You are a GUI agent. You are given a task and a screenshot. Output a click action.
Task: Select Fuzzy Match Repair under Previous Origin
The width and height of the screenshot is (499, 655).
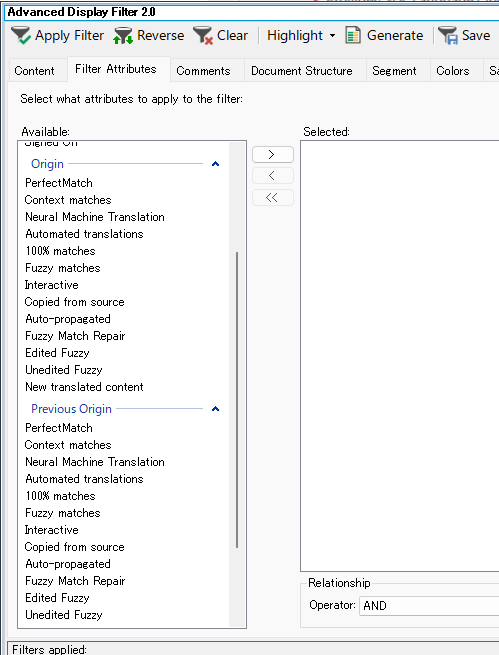coord(75,581)
